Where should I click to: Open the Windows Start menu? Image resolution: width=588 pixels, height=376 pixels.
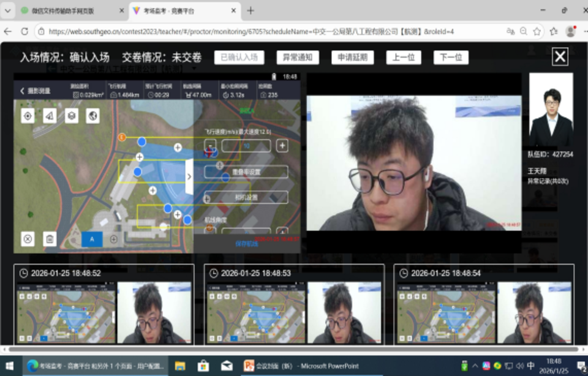click(10, 366)
